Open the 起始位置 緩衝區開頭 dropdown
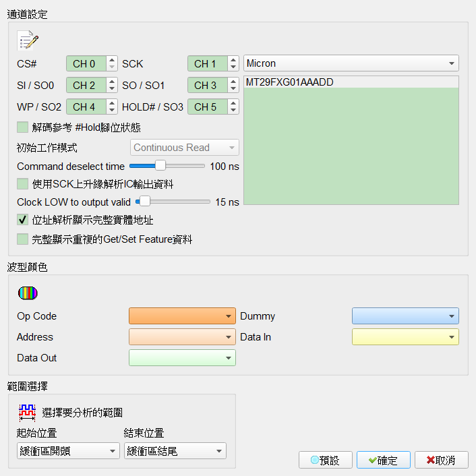The width and height of the screenshot is (476, 476). (x=68, y=451)
